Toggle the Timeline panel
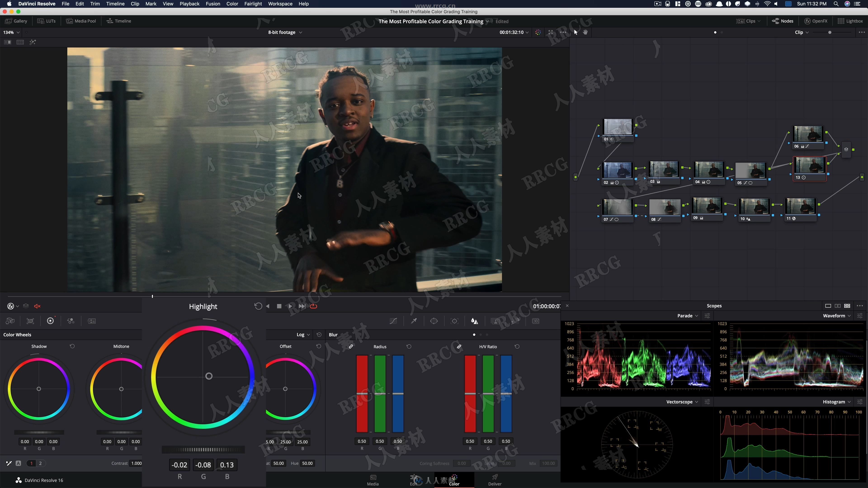Image resolution: width=868 pixels, height=488 pixels. [119, 21]
